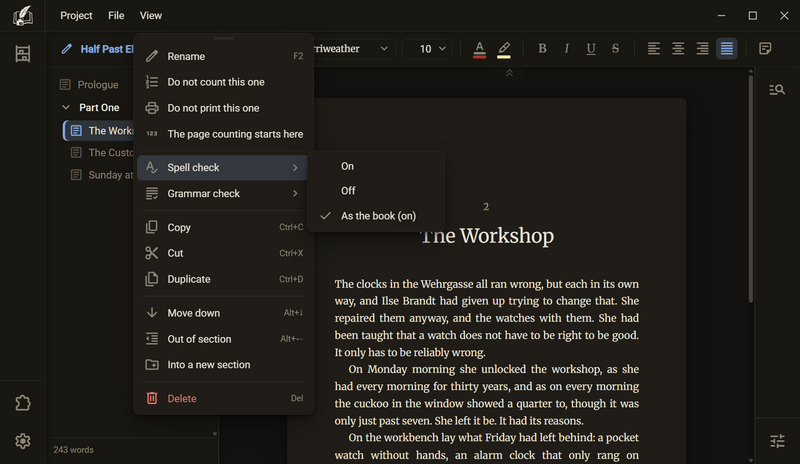Choose Rename from context menu
800x464 pixels.
[223, 56]
